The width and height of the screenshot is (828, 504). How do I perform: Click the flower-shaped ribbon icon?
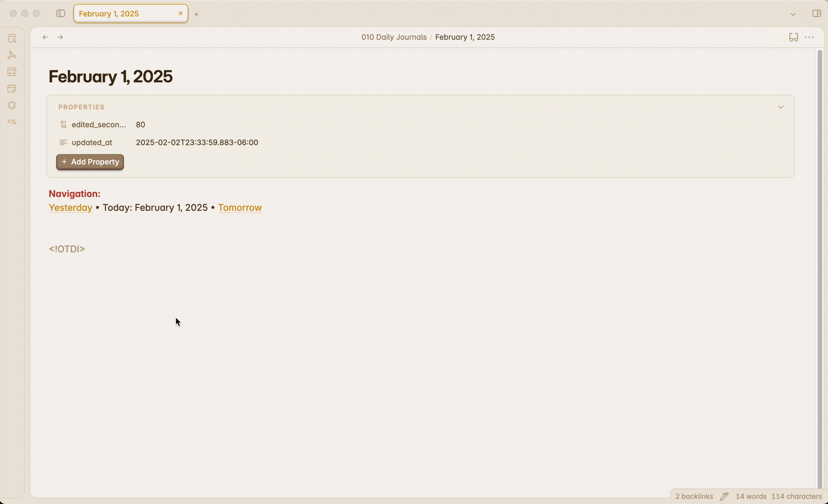(12, 105)
